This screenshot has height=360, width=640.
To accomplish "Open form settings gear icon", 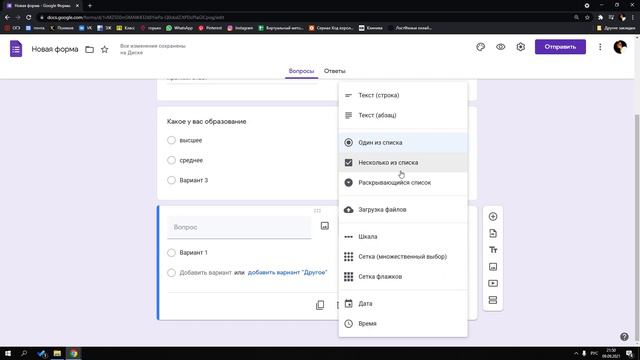I will click(520, 47).
